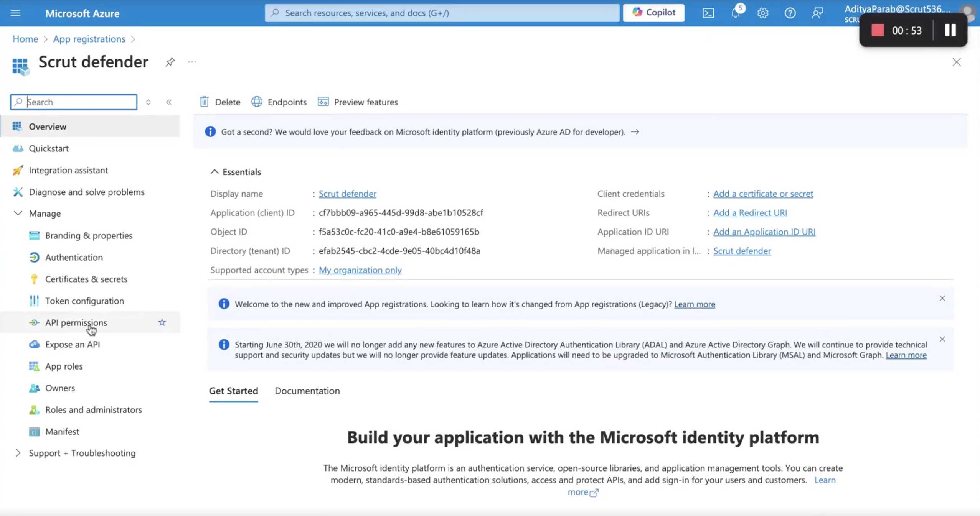
Task: Pause the screen recording
Action: point(950,30)
